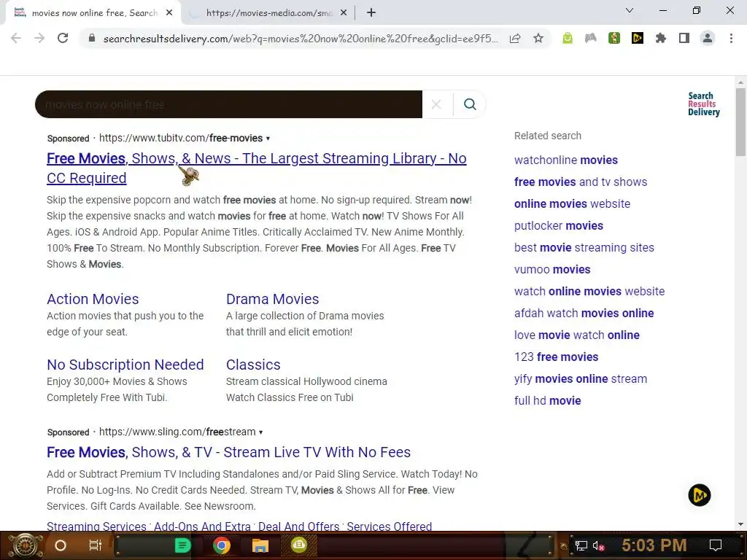Open Task View on the taskbar
Image resolution: width=747 pixels, height=560 pixels.
[x=96, y=545]
